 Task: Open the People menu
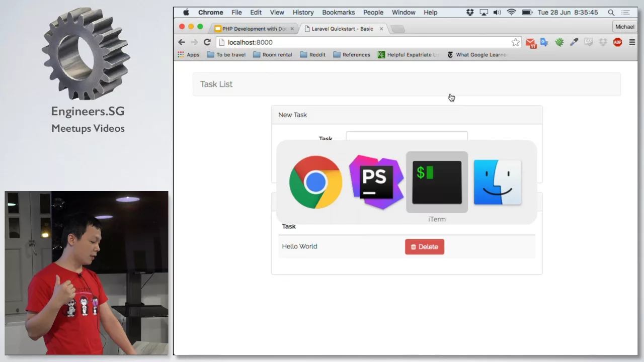[373, 12]
